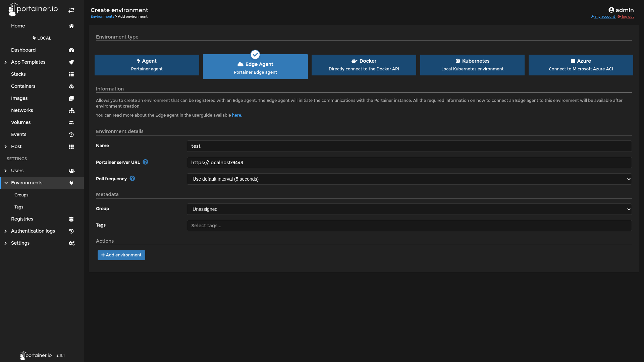Expand the Host menu chevron
Image resolution: width=644 pixels, height=362 pixels.
point(5,147)
